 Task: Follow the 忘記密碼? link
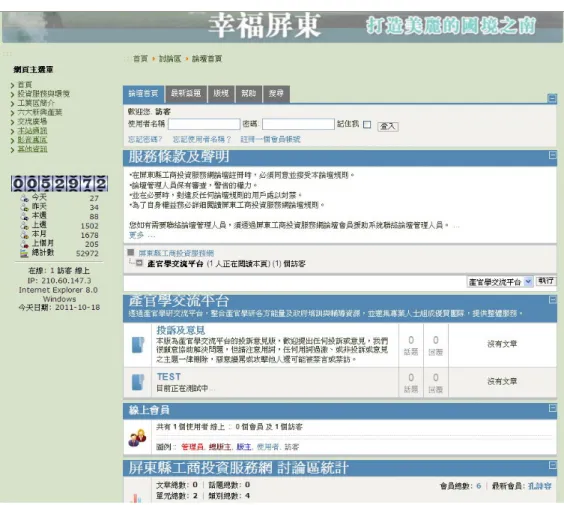point(145,140)
